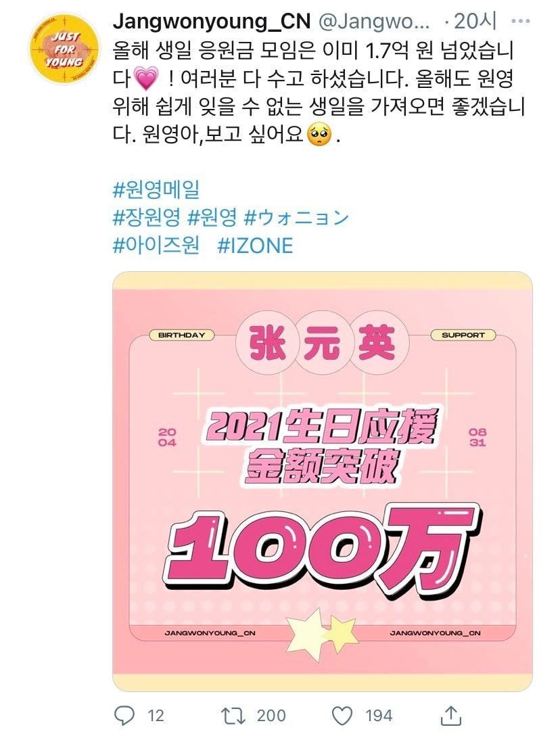The height and width of the screenshot is (734, 560).
Task: Follow the #아이즈원 hashtag link
Action: point(156,246)
